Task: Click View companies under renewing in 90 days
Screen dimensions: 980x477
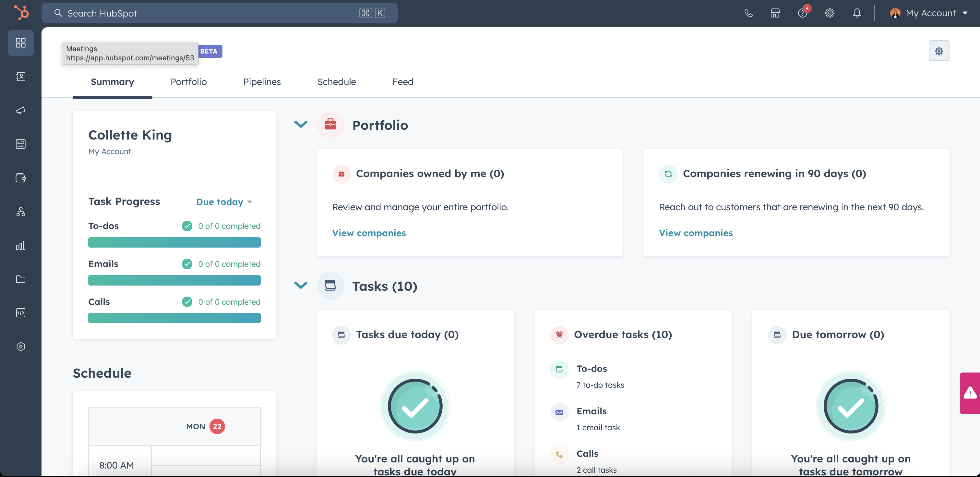Action: (695, 233)
